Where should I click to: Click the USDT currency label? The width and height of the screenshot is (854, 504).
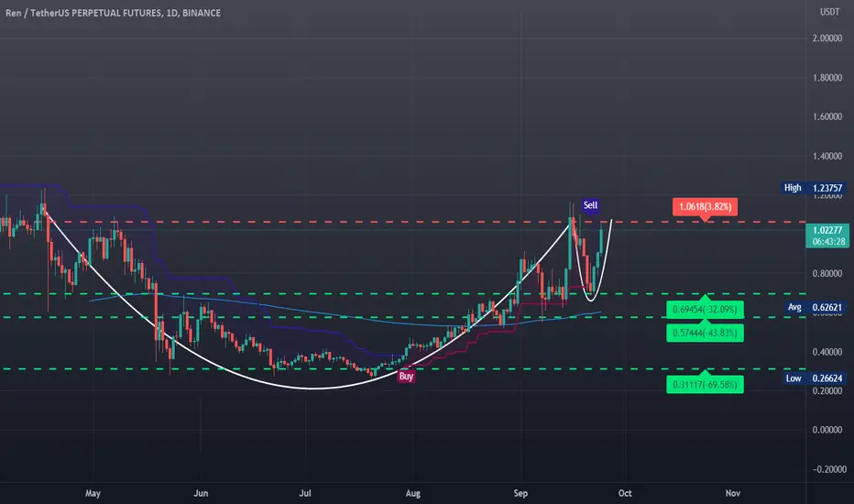(x=829, y=12)
